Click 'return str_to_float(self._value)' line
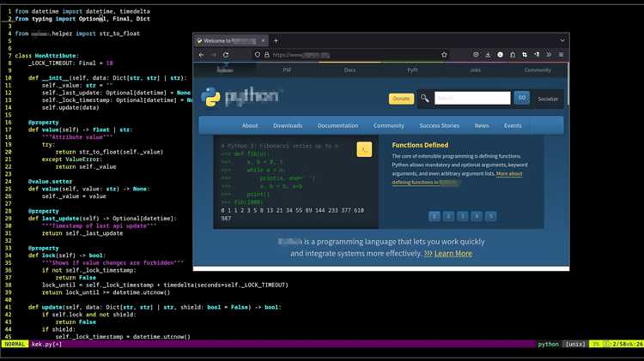This screenshot has height=361, width=644. (x=109, y=152)
